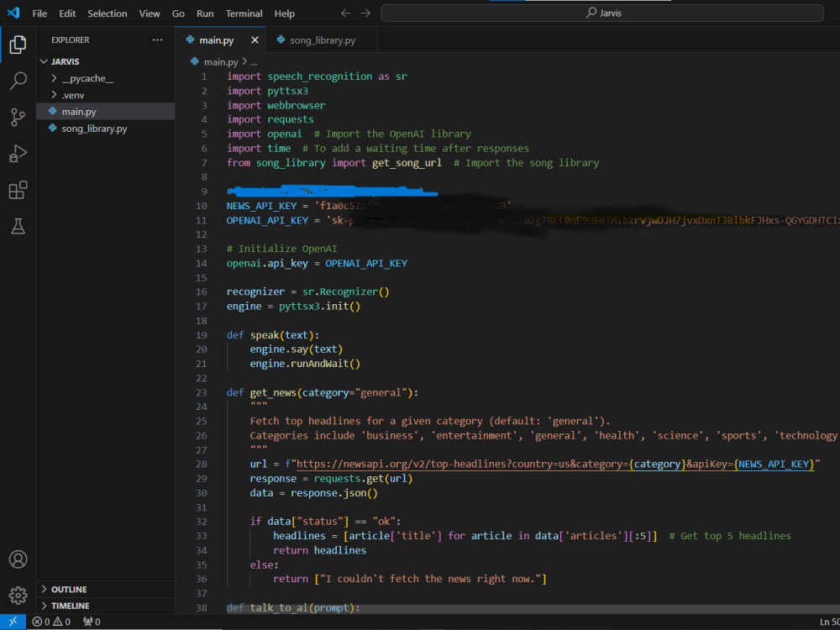The height and width of the screenshot is (630, 840).
Task: Open the Terminal menu
Action: tap(244, 13)
